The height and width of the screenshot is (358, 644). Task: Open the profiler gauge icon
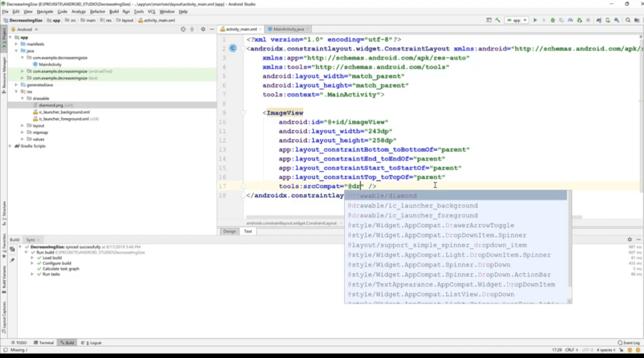(570, 20)
